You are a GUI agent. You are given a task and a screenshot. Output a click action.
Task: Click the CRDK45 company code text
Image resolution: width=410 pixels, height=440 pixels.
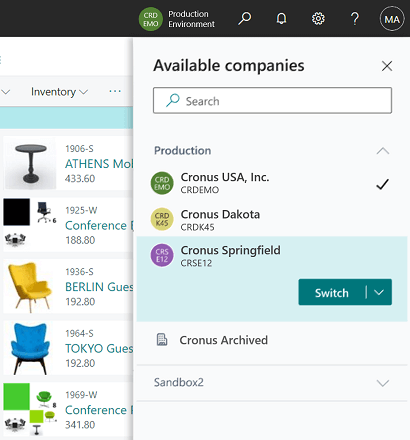point(197,227)
